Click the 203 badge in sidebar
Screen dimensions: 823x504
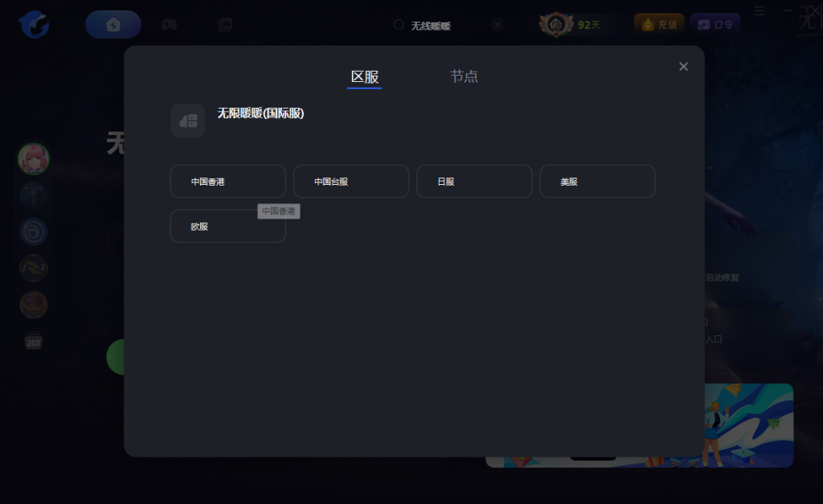33,342
